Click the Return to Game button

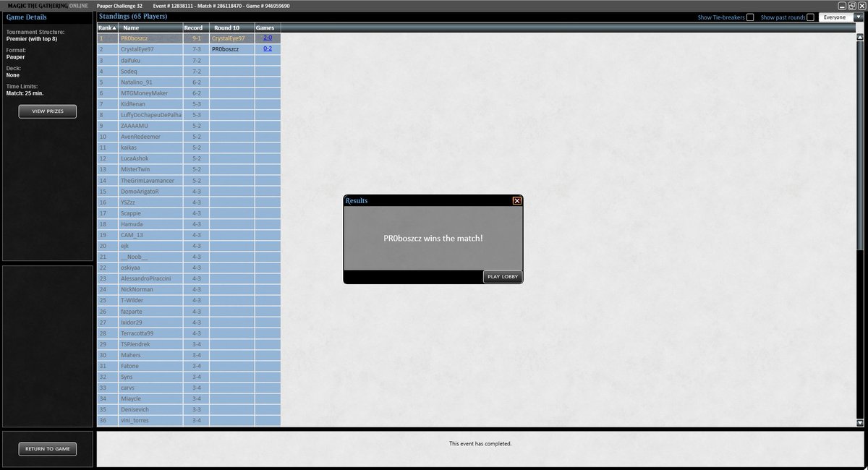(48, 449)
